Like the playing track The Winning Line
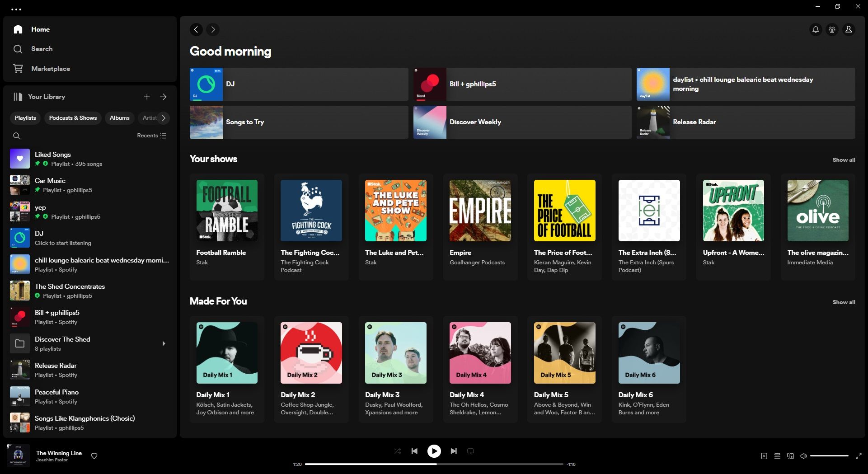The width and height of the screenshot is (868, 474). coord(94,456)
